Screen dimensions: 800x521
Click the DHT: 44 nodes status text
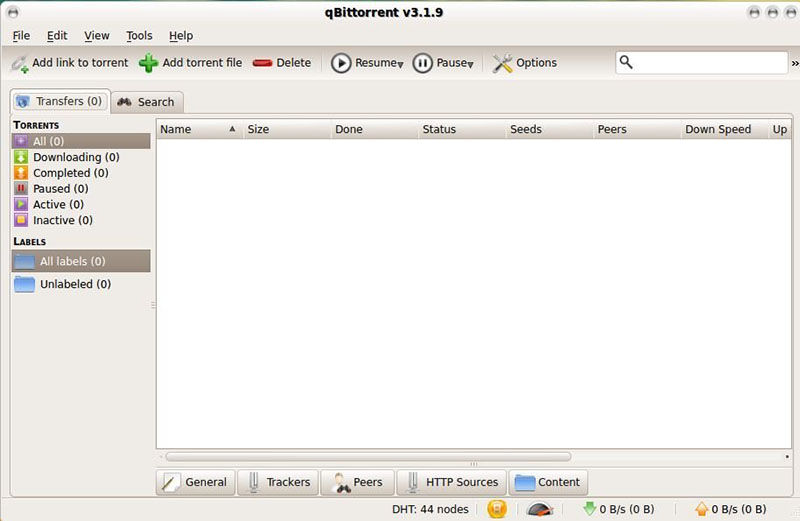[x=430, y=509]
